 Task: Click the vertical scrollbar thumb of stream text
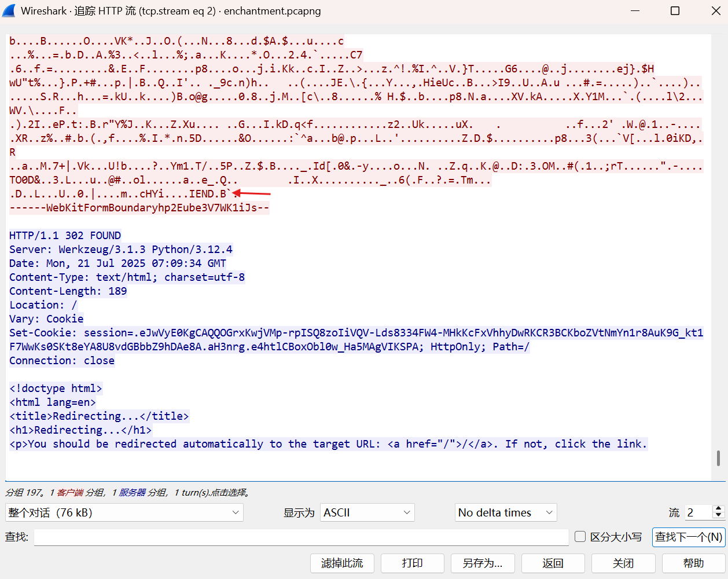click(x=718, y=457)
